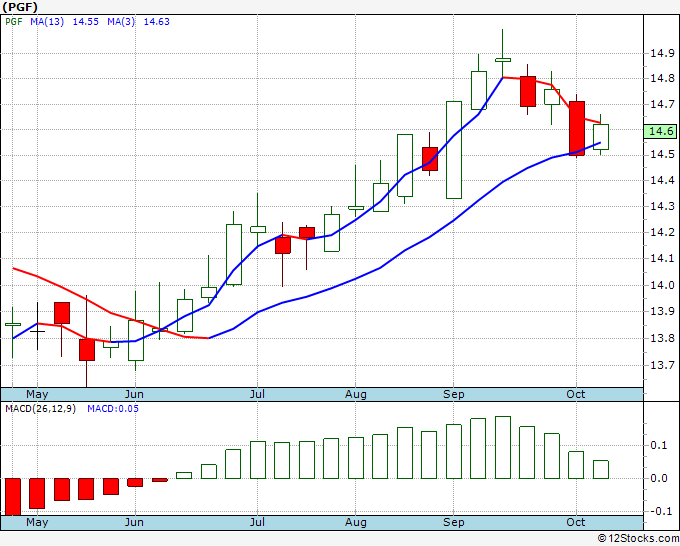Screen dimensions: 680x546
Task: Click the PGF legend label
Action: click(13, 22)
